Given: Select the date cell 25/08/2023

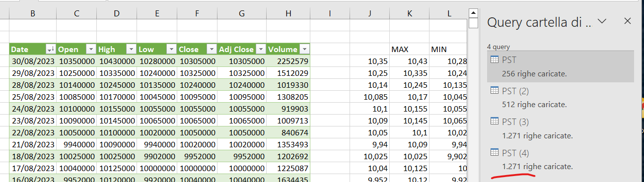Looking at the screenshot, I should [33, 97].
